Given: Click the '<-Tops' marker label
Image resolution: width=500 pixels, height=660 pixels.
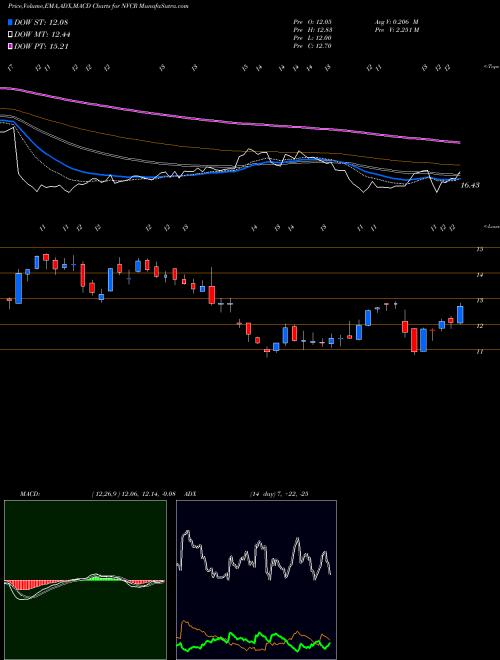Looking at the screenshot, I should (x=491, y=67).
